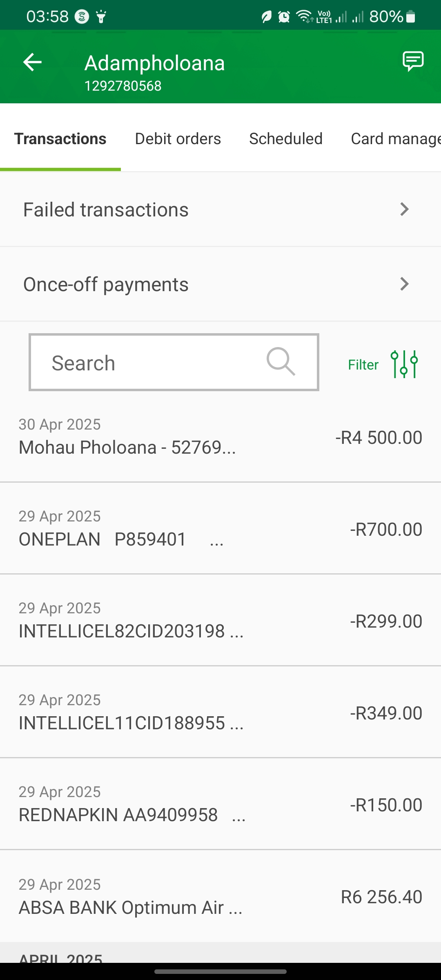
Task: Open the Filter sliders icon
Action: [404, 364]
